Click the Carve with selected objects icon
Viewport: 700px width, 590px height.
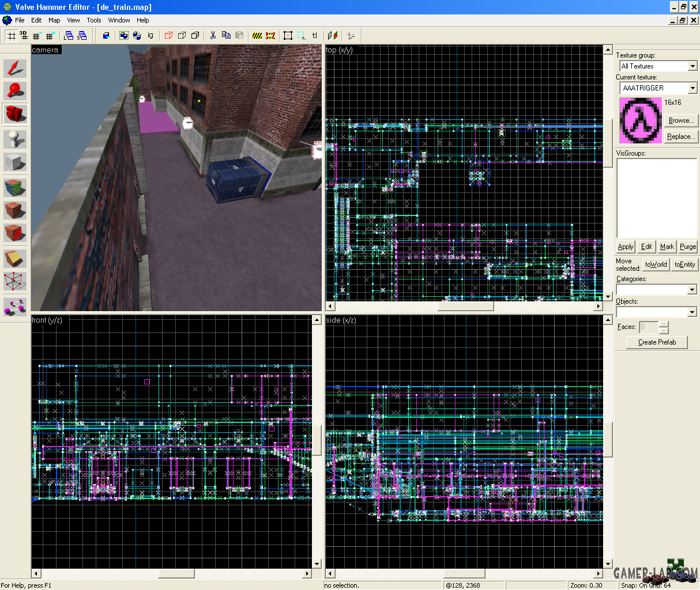[x=106, y=36]
